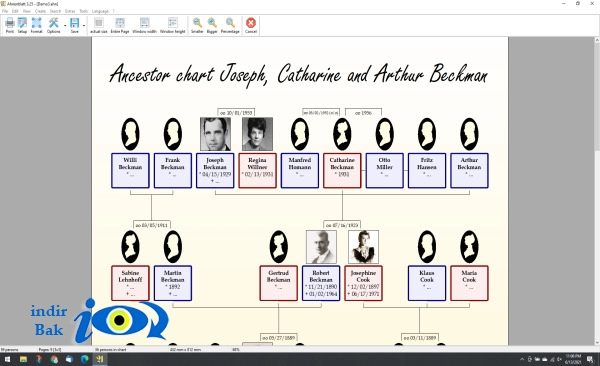This screenshot has width=600, height=366.
Task: Click the 'oo 07/16/1923' marriage label
Action: (342, 225)
